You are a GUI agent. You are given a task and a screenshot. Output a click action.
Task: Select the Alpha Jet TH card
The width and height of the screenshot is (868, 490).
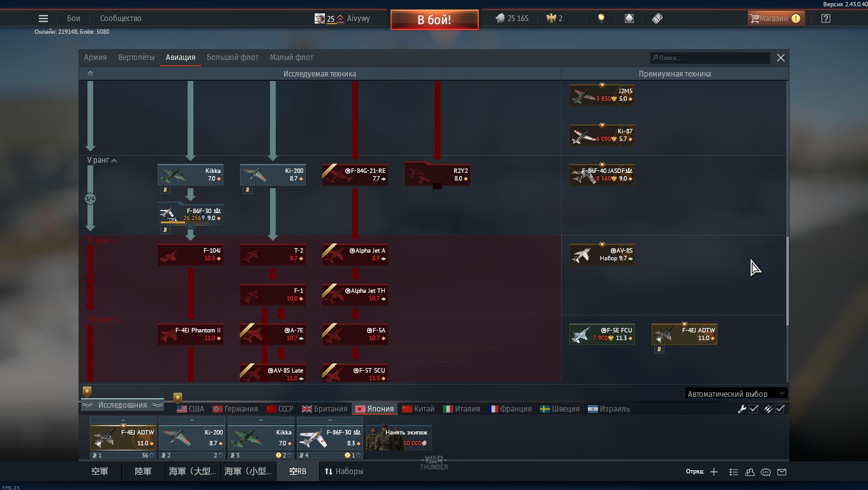pos(355,294)
